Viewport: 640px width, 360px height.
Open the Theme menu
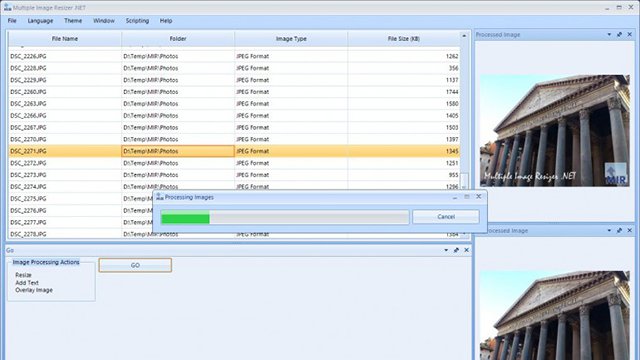[73, 21]
